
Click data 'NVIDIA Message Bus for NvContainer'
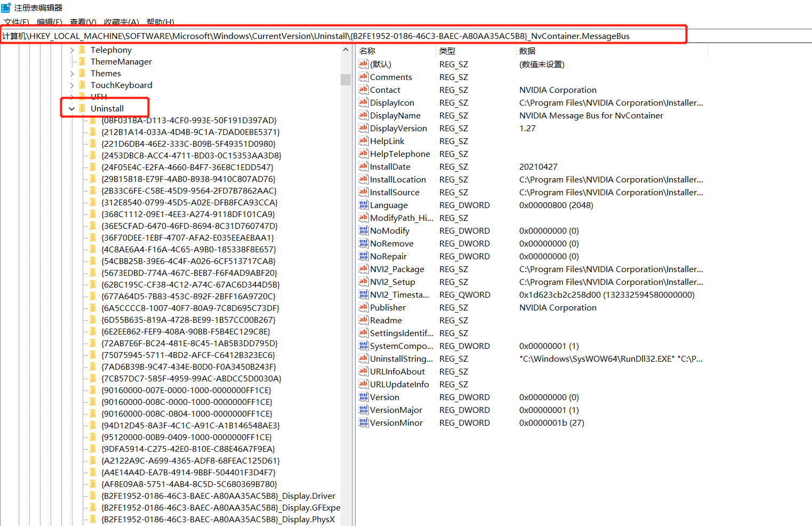591,116
